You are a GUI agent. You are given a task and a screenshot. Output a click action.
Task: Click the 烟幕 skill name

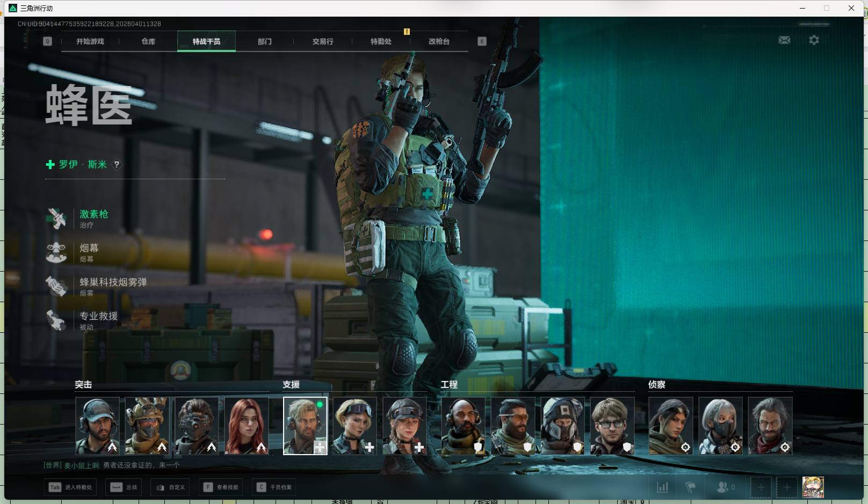click(89, 248)
